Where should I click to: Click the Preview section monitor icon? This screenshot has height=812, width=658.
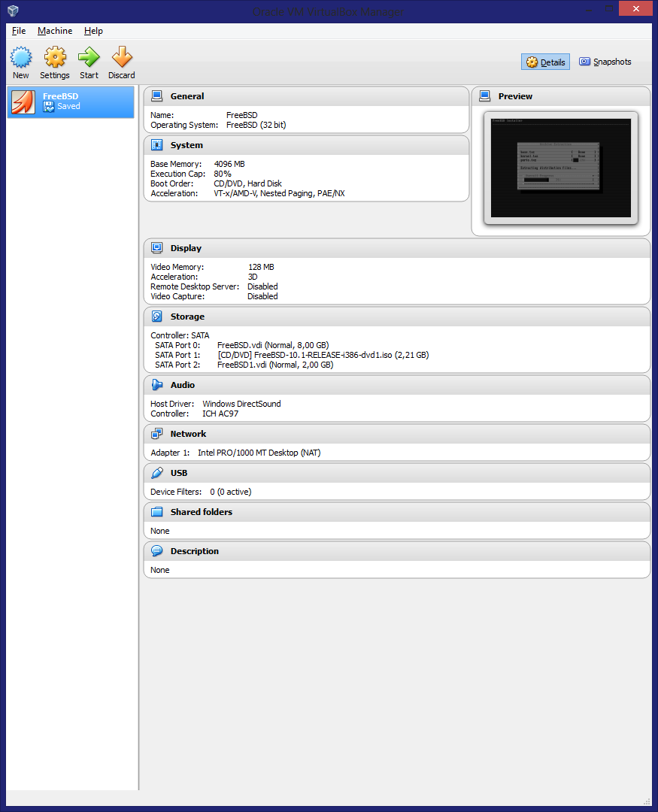(x=485, y=95)
